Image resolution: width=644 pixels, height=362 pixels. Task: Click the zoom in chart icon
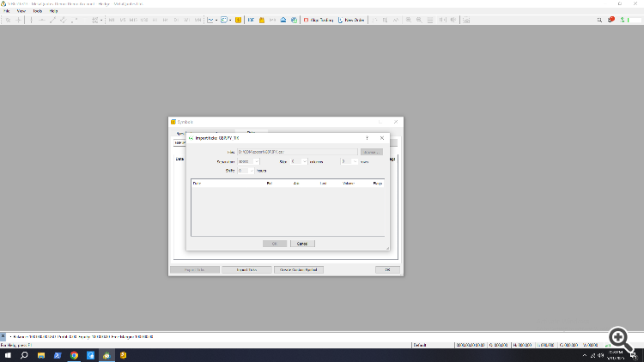pos(408,20)
